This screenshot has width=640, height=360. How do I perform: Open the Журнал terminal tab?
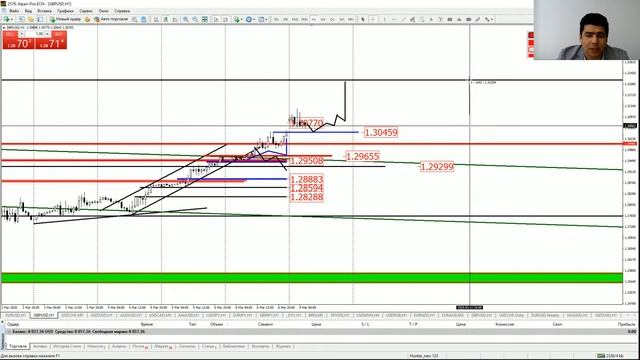click(x=283, y=346)
